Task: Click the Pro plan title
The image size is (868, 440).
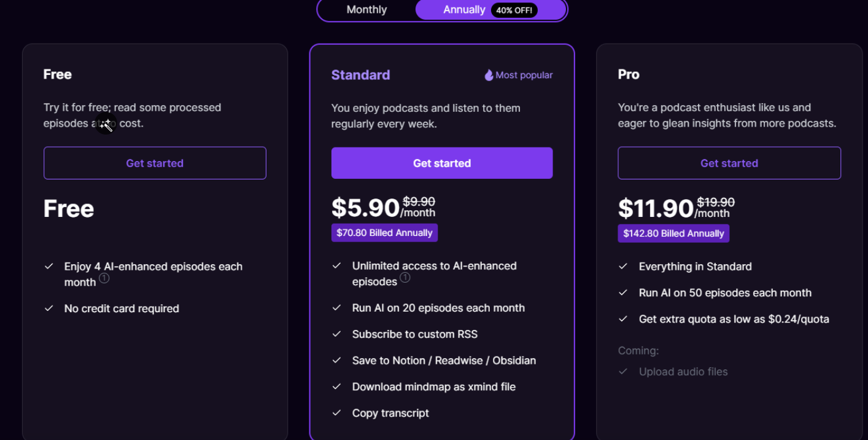Action: [629, 74]
